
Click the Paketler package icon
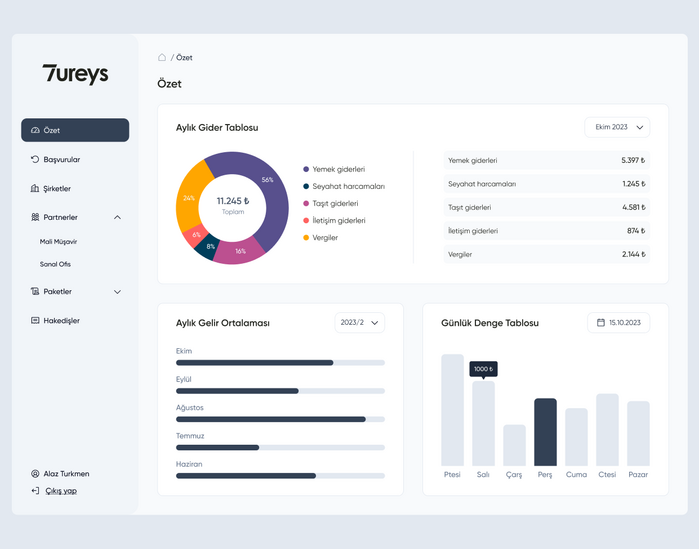[x=35, y=292]
